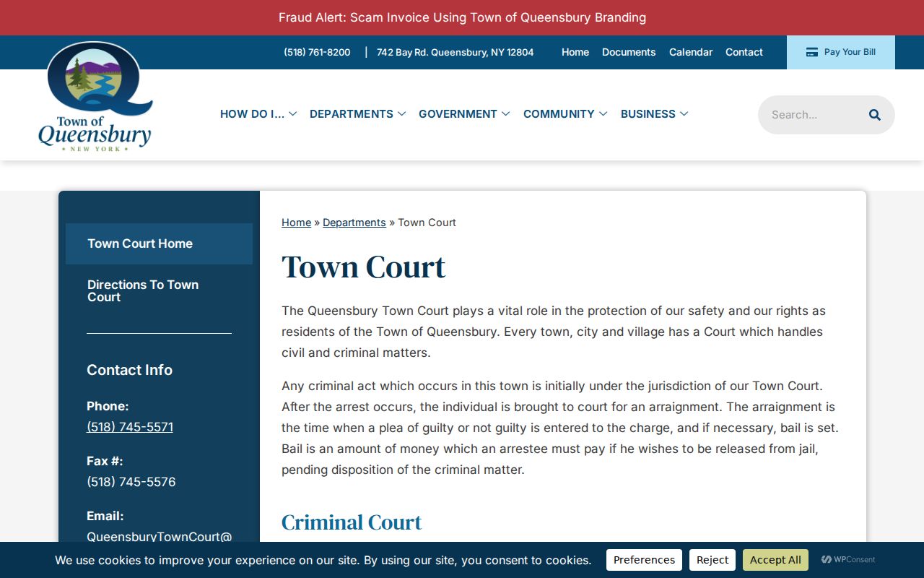Viewport: 924px width, 578px height.
Task: Expand the DEPARTMENTS dropdown
Action: coord(357,114)
